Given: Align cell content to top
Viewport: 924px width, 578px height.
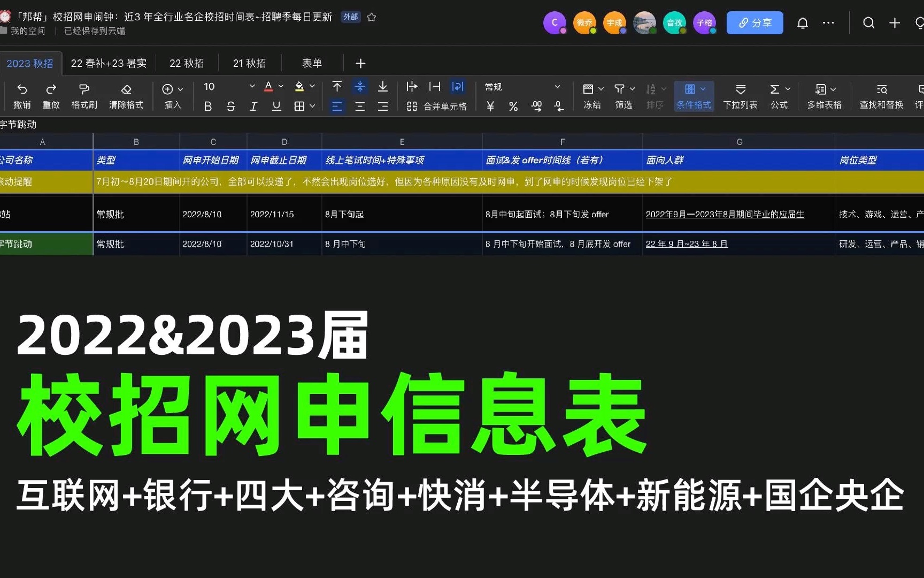Looking at the screenshot, I should click(x=337, y=86).
